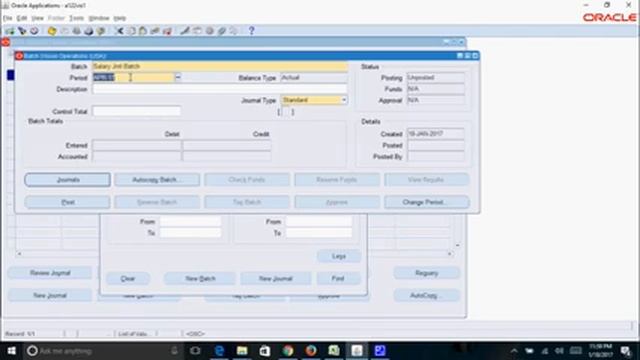Click the Delete record toolbar icon
The height and width of the screenshot is (360, 640).
point(167,31)
